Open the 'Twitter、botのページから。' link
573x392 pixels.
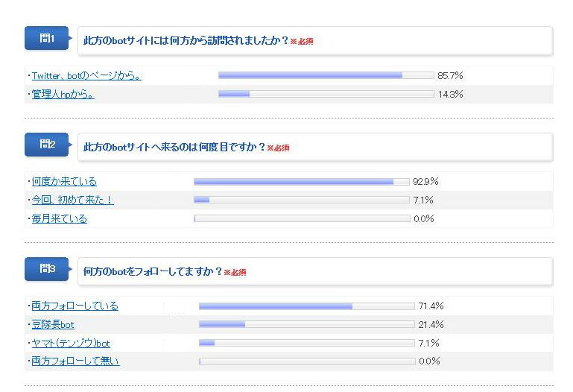86,75
